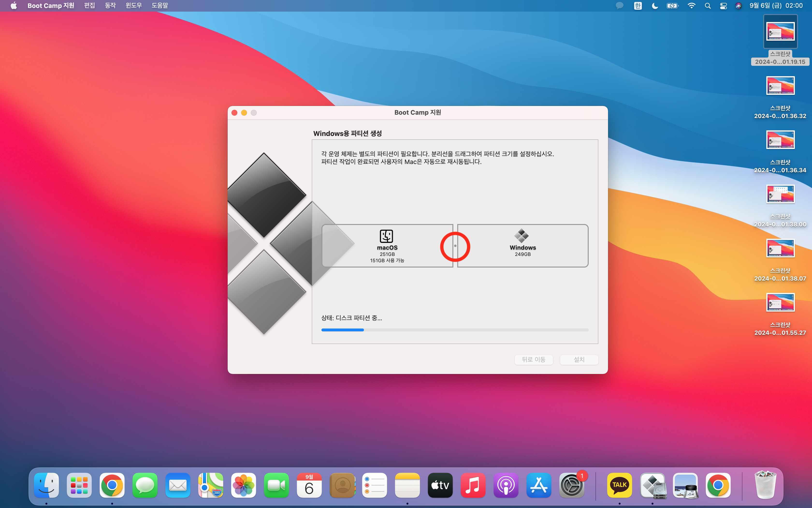Open Spotlight search

tap(708, 6)
